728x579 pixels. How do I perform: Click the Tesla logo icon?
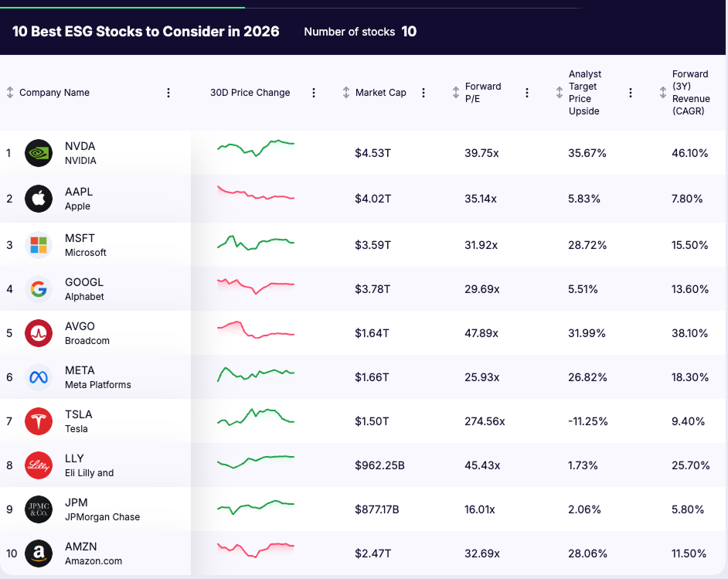38,421
